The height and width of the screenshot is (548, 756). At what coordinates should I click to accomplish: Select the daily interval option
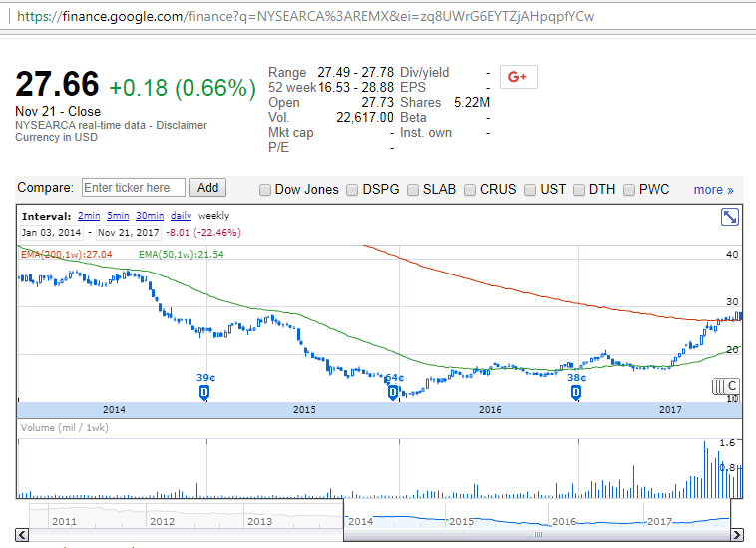tap(181, 216)
